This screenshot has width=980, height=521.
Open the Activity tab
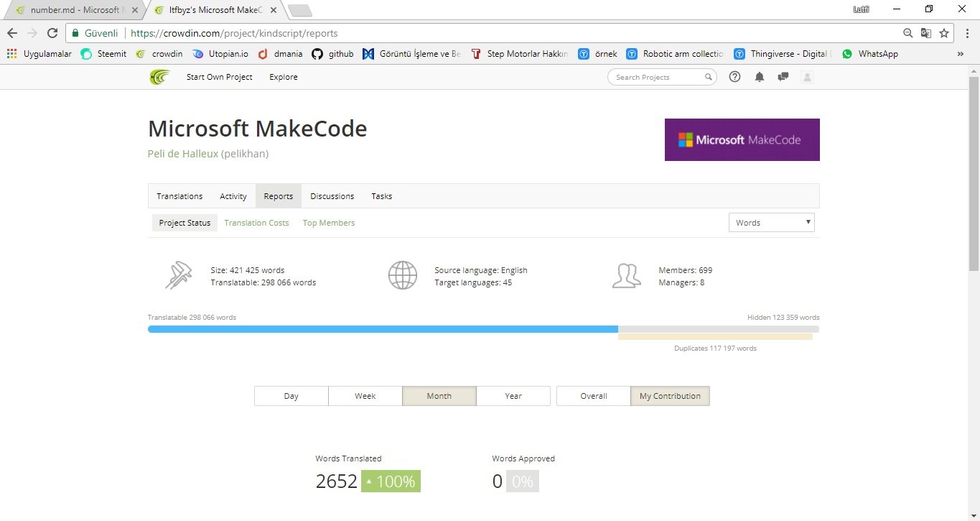pos(233,196)
